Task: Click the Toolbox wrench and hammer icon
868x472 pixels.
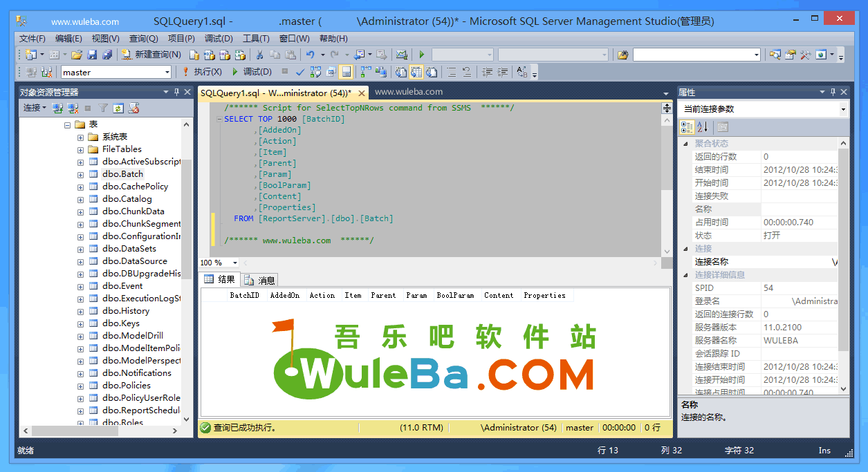Action: (x=805, y=55)
